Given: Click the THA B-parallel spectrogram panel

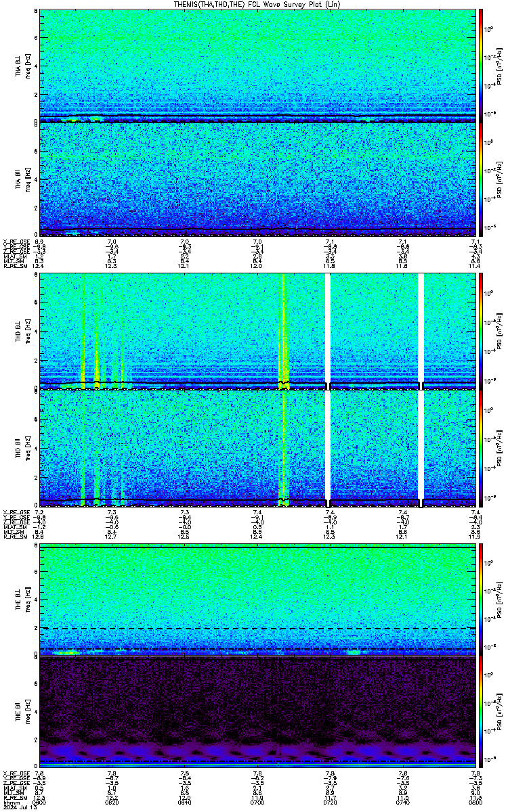Looking at the screenshot, I should tap(257, 179).
